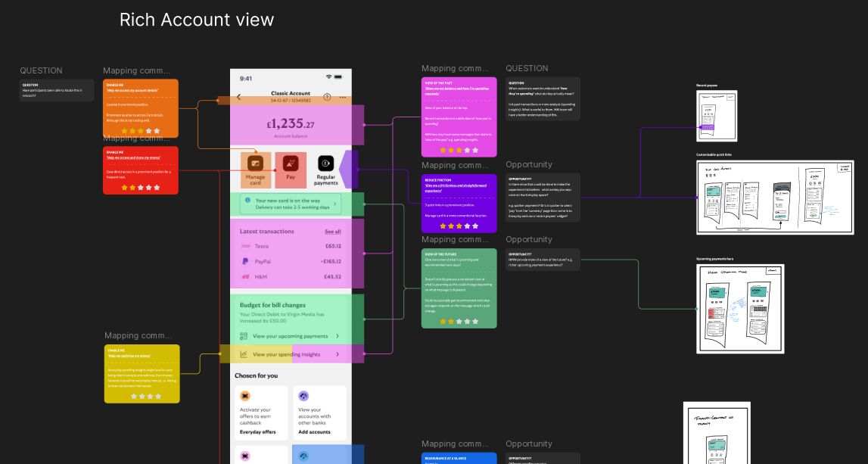Expand the new card delivery notice chevron
Screen dimensions: 868x464
click(335, 204)
